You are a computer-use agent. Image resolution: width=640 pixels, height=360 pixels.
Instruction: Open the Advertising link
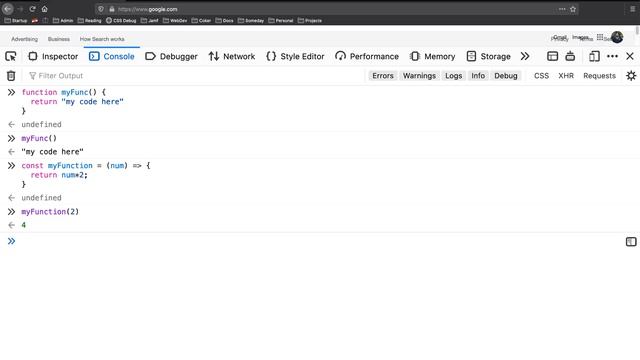[x=24, y=39]
